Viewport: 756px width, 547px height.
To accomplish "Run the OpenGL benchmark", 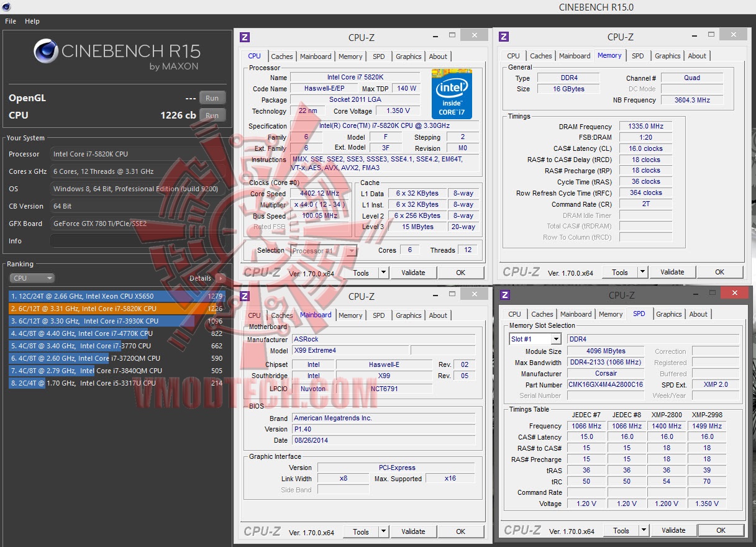I will coord(212,98).
